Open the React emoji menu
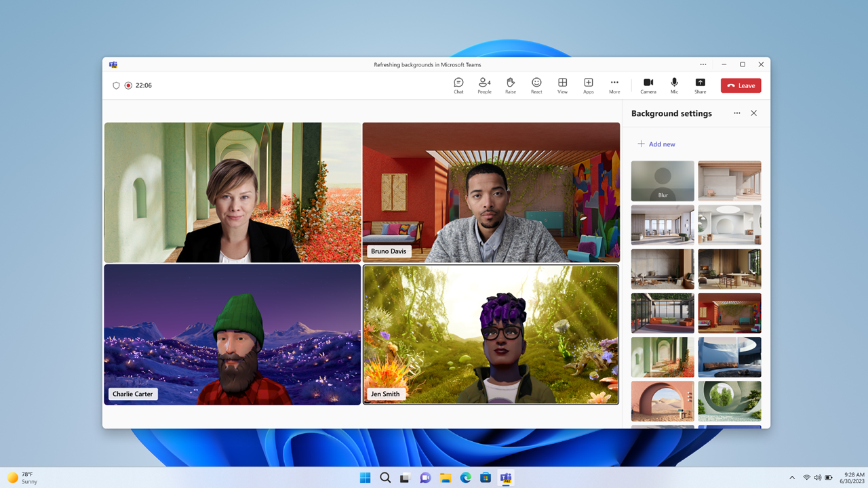This screenshot has height=488, width=868. click(x=536, y=85)
